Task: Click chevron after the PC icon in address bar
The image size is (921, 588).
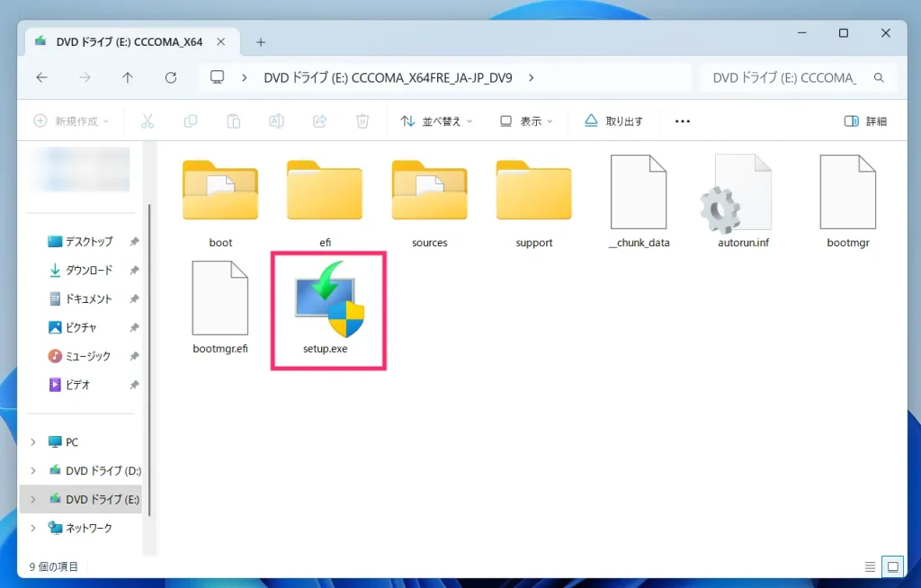Action: point(245,77)
